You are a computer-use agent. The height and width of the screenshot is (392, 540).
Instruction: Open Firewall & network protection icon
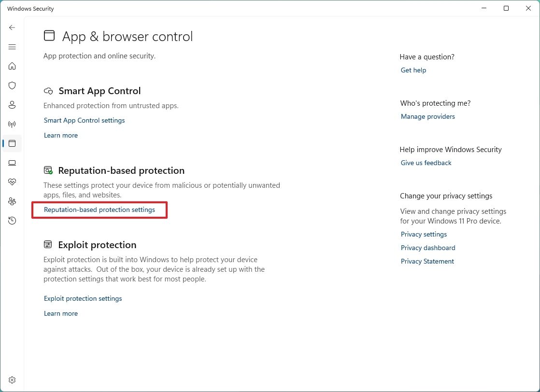(x=12, y=124)
